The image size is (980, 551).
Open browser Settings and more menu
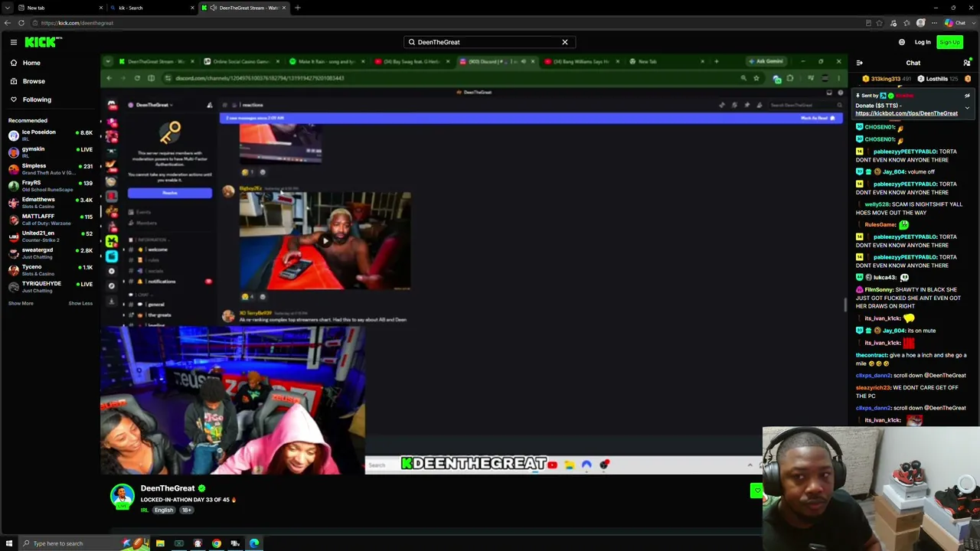(x=934, y=23)
